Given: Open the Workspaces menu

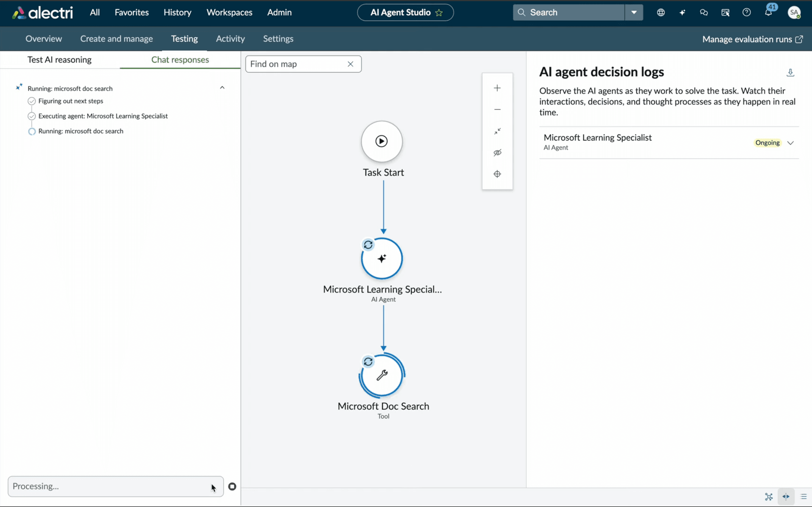Looking at the screenshot, I should click(x=229, y=12).
